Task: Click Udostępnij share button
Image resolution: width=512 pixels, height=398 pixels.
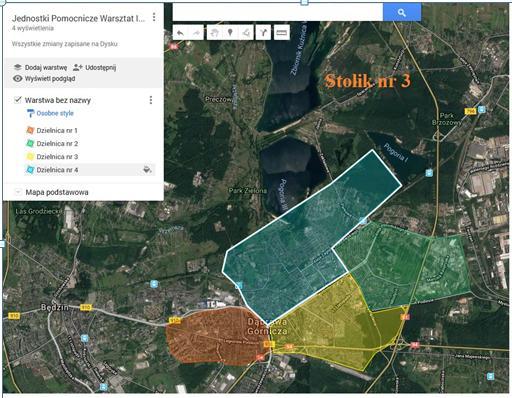Action: (94, 67)
